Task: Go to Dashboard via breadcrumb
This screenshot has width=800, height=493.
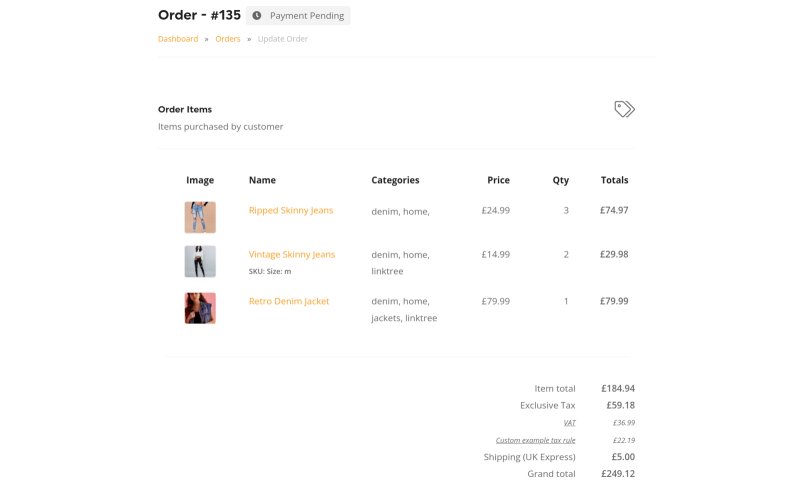Action: pos(178,39)
